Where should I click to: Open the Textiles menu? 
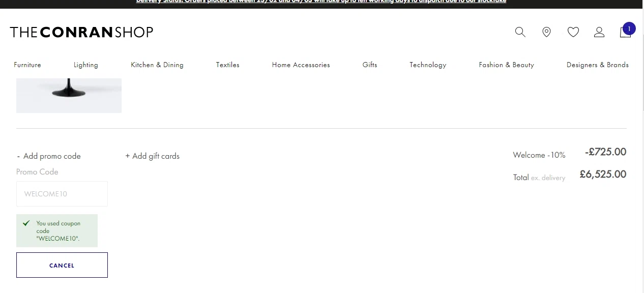(x=228, y=65)
